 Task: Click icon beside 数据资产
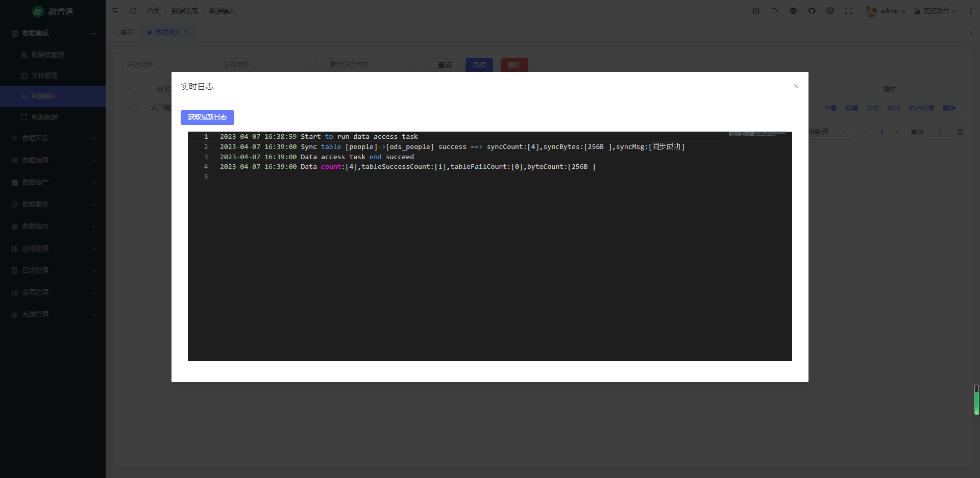pos(15,182)
